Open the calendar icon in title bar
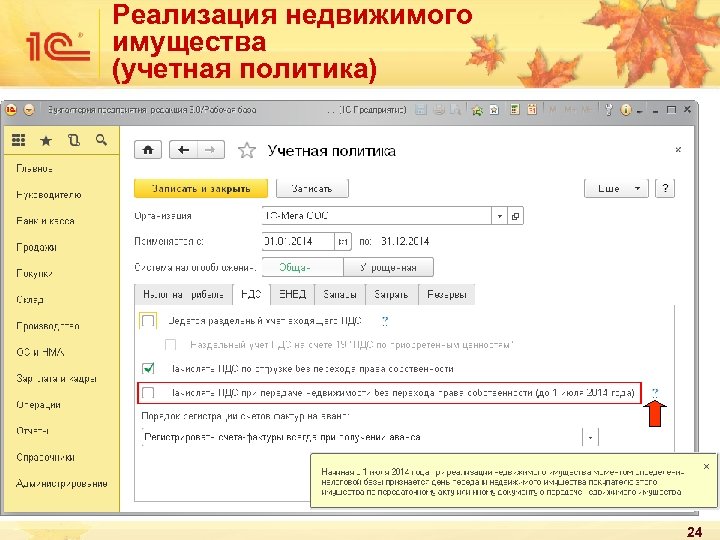Screen dimensions: 720x540 (532, 110)
